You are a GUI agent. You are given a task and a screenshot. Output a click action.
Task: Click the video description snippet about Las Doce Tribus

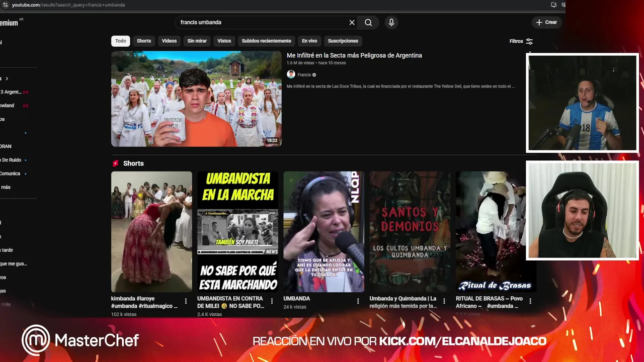click(400, 86)
